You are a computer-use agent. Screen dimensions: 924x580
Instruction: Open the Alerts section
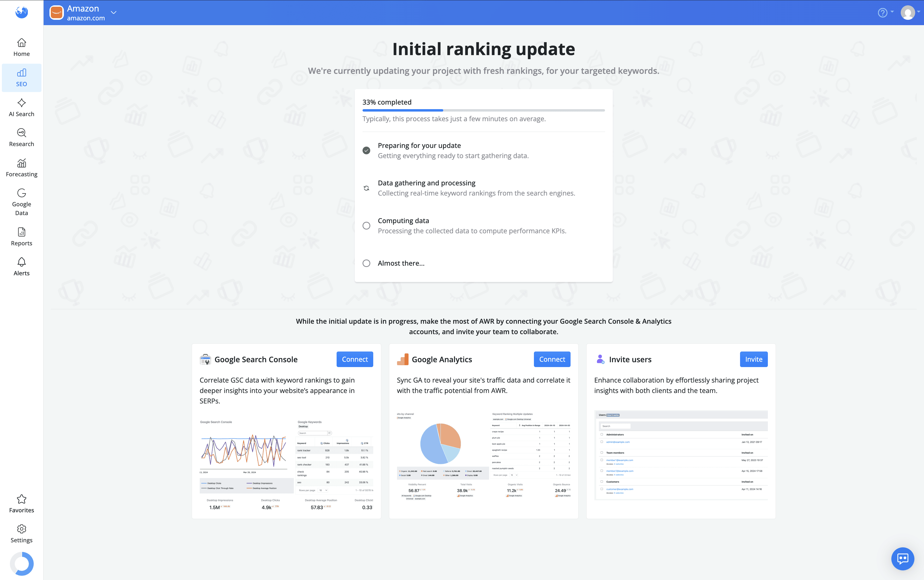pos(21,267)
